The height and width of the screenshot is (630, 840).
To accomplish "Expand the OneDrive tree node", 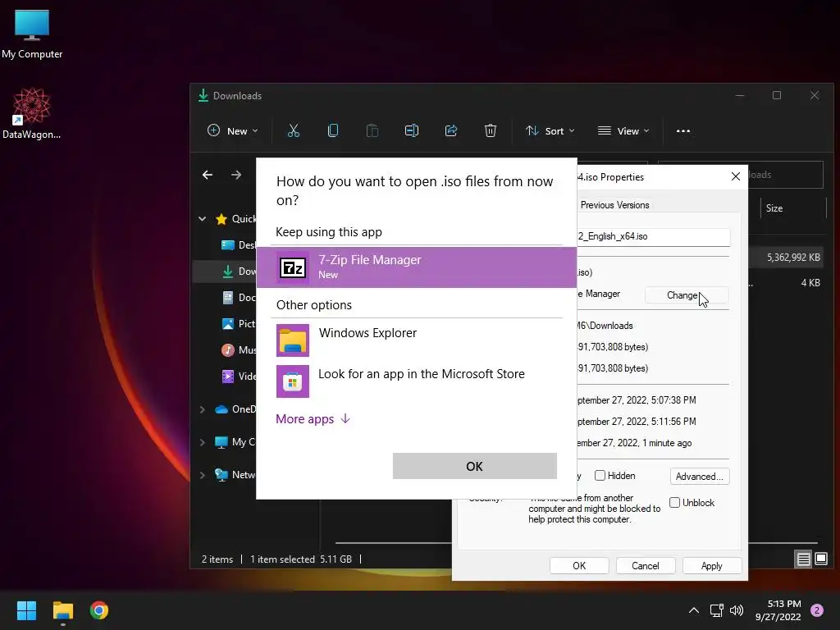I will tap(203, 409).
